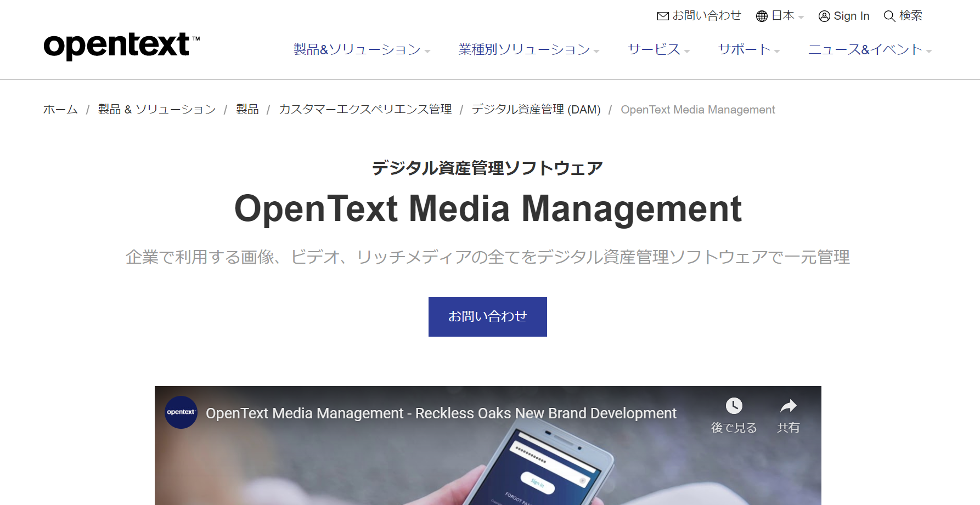Click the chevron next to サービス
980x505 pixels.
[x=687, y=52]
